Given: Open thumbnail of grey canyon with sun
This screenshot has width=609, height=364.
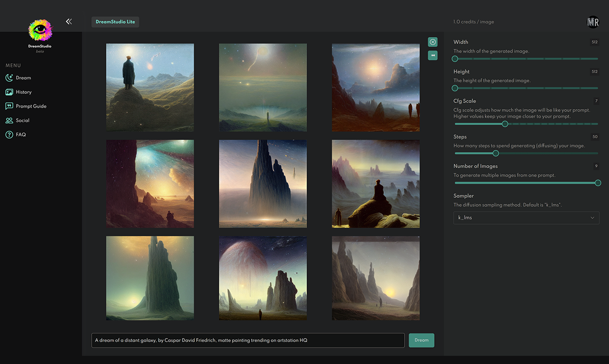Looking at the screenshot, I should point(376,278).
